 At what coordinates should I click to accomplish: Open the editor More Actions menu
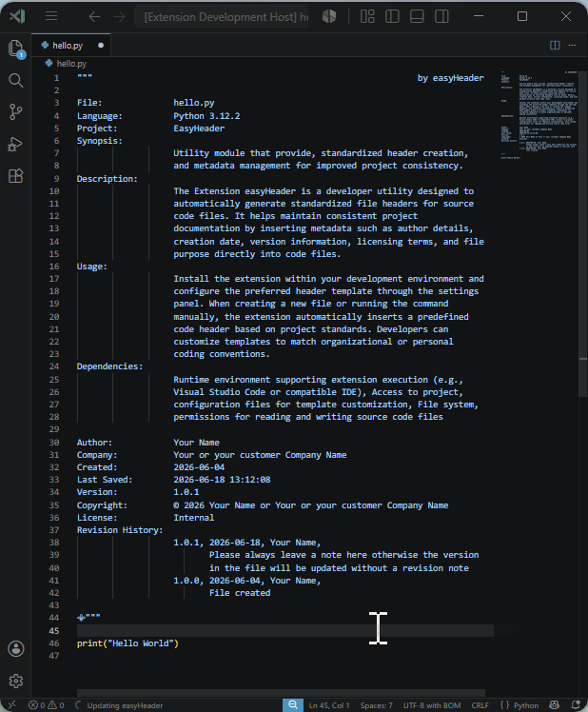click(x=572, y=45)
